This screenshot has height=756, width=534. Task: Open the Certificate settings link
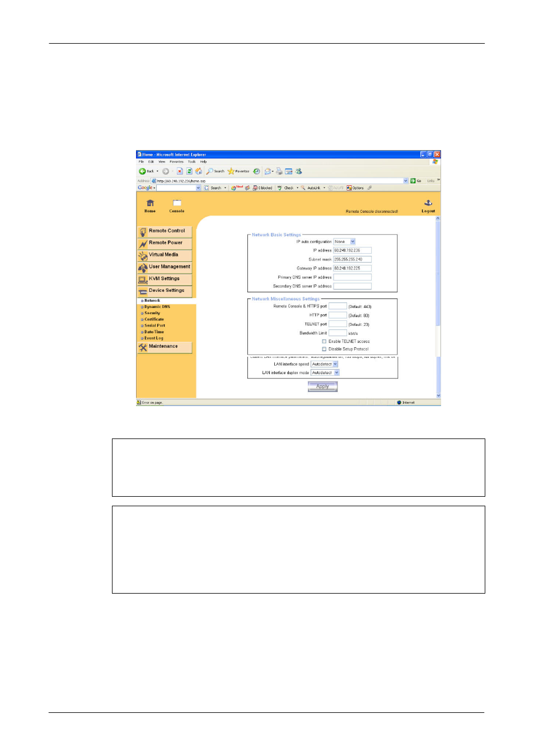tap(154, 319)
